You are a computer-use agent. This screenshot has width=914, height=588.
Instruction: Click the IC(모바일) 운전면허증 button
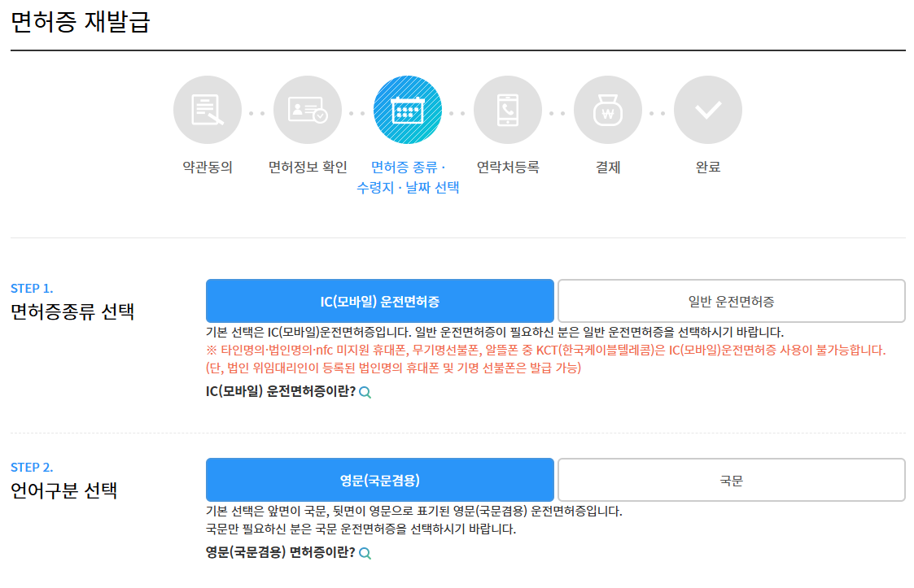[381, 300]
